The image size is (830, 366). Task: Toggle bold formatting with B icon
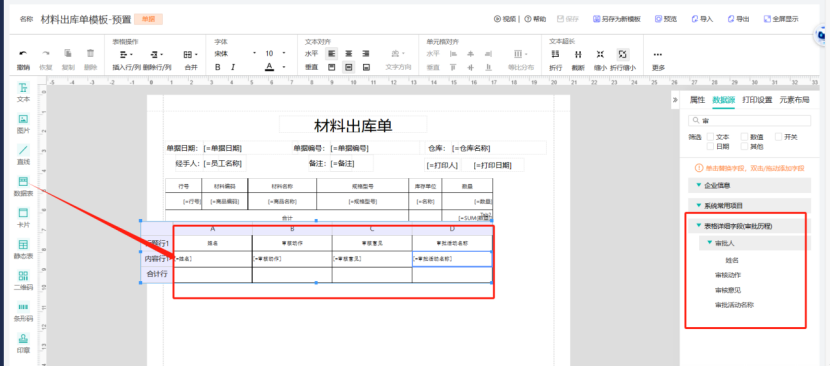point(218,67)
